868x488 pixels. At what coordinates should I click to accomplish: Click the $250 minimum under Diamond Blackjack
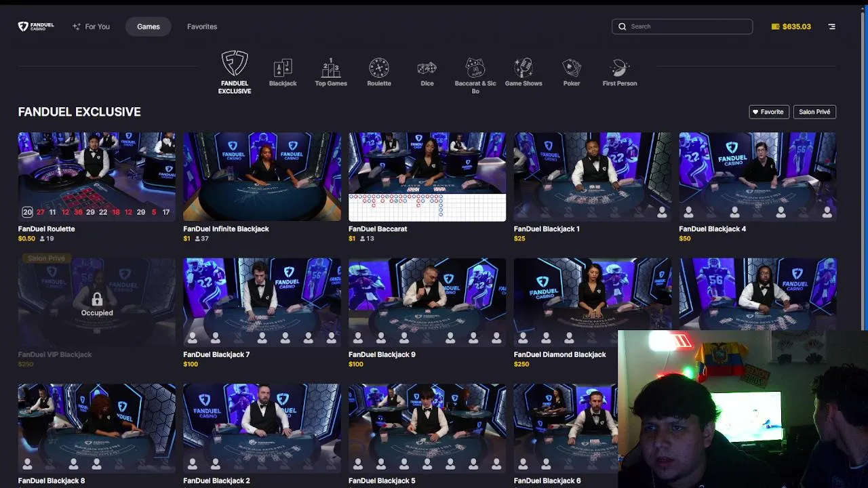521,364
